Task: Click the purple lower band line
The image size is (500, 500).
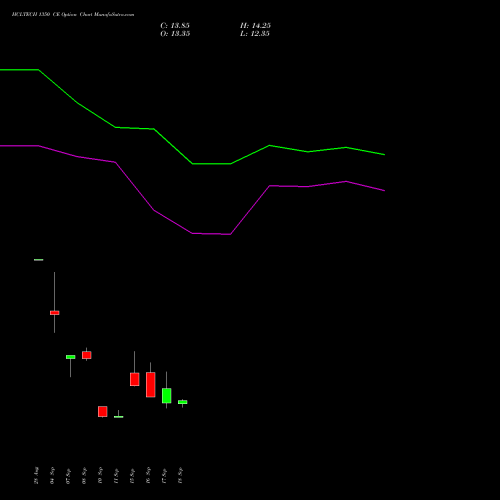Action: point(192,233)
